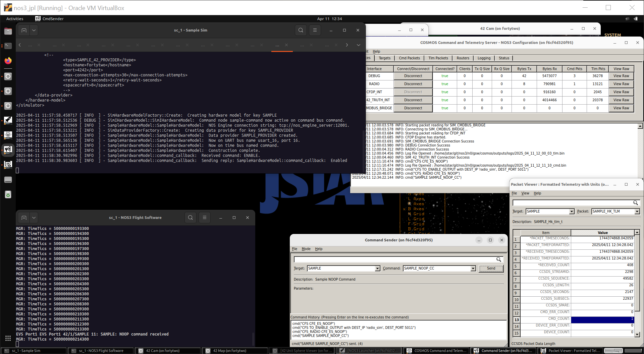Switch to 42 Cam in the taskbar
Viewport: 644px width, 354px height.
168,351
